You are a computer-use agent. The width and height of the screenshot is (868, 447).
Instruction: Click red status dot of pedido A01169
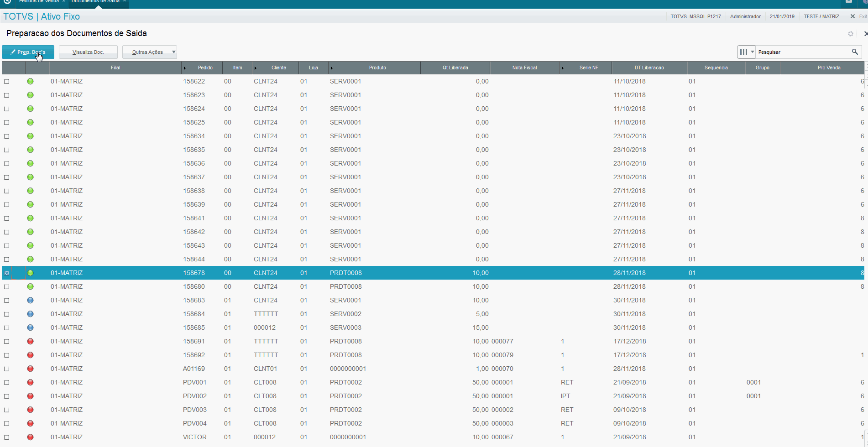[x=30, y=369]
